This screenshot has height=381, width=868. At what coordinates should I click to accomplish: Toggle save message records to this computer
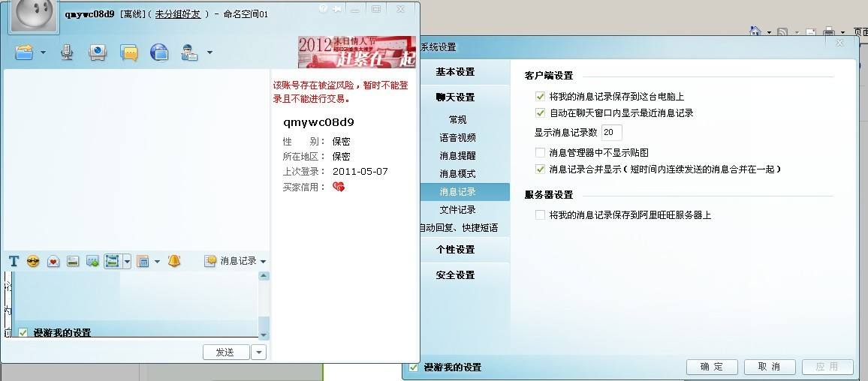point(541,96)
